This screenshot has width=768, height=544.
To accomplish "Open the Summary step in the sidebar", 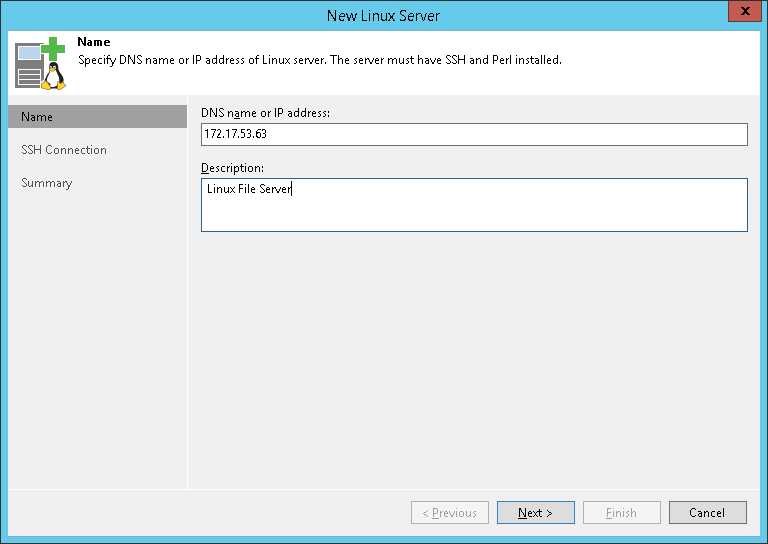I will pos(47,183).
